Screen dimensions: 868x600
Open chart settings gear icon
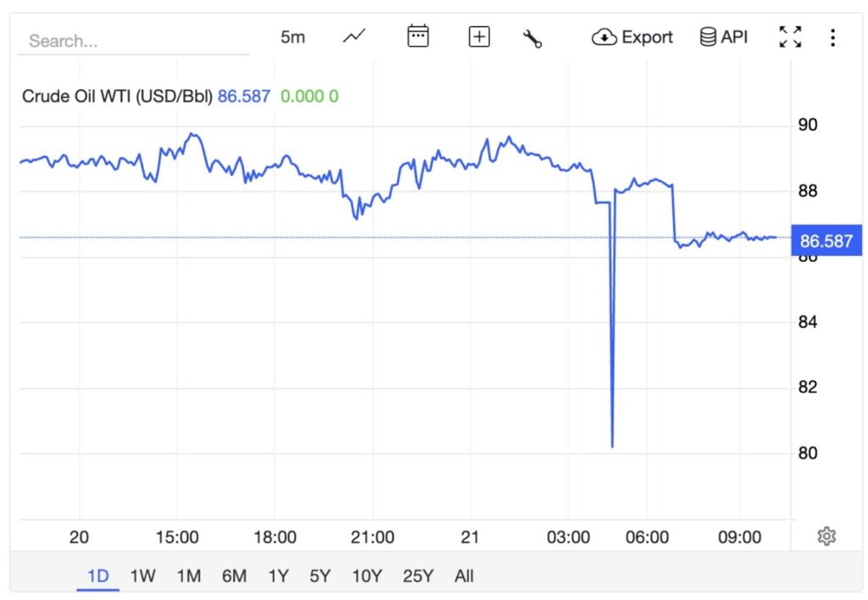click(x=827, y=536)
